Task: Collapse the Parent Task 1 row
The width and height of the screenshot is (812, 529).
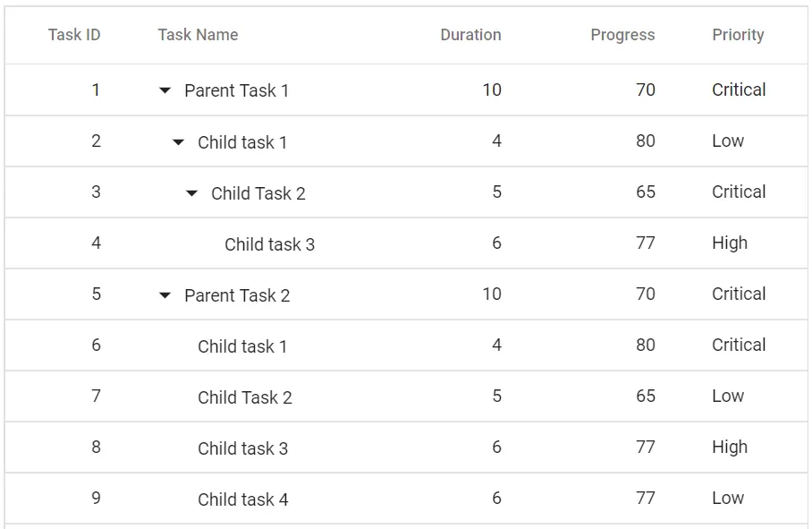Action: [164, 90]
